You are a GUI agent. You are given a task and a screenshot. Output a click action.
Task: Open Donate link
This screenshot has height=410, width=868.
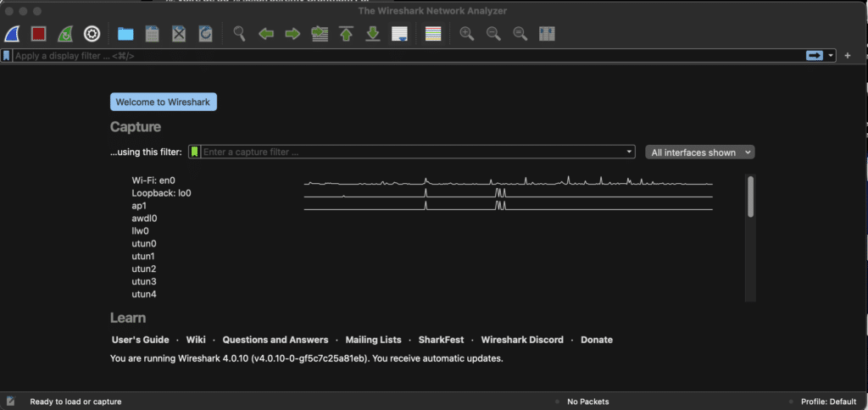[x=597, y=340]
